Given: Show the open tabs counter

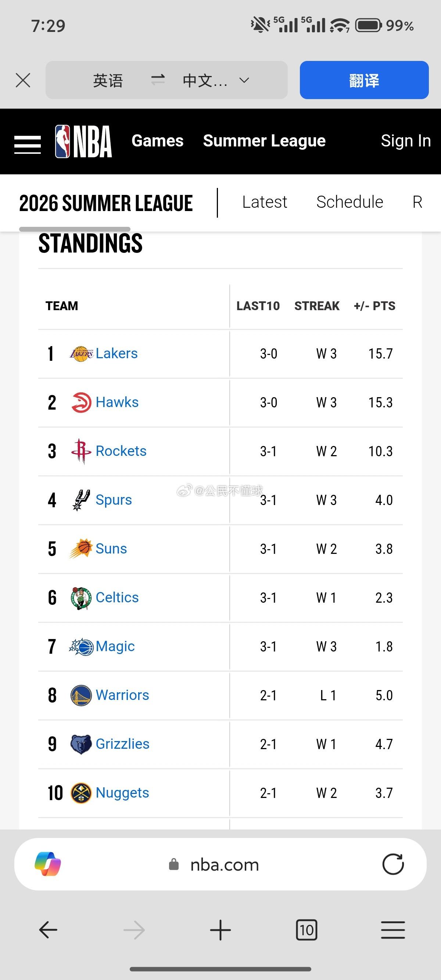Looking at the screenshot, I should (x=306, y=930).
